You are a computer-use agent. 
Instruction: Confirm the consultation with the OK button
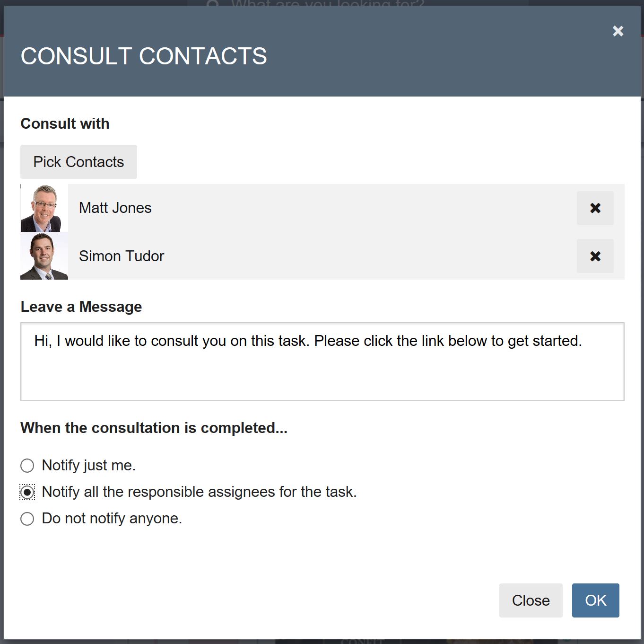tap(595, 600)
